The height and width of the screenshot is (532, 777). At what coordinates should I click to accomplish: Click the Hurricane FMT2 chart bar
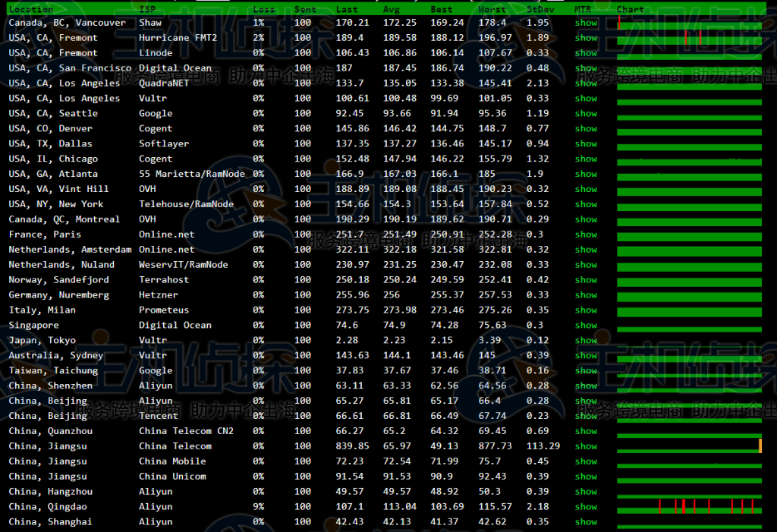(x=688, y=38)
